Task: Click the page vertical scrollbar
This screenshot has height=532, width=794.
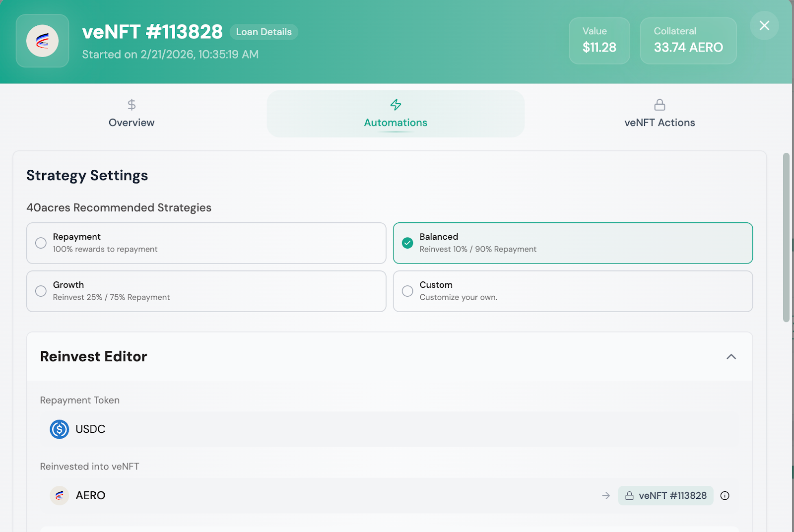Action: tap(786, 238)
